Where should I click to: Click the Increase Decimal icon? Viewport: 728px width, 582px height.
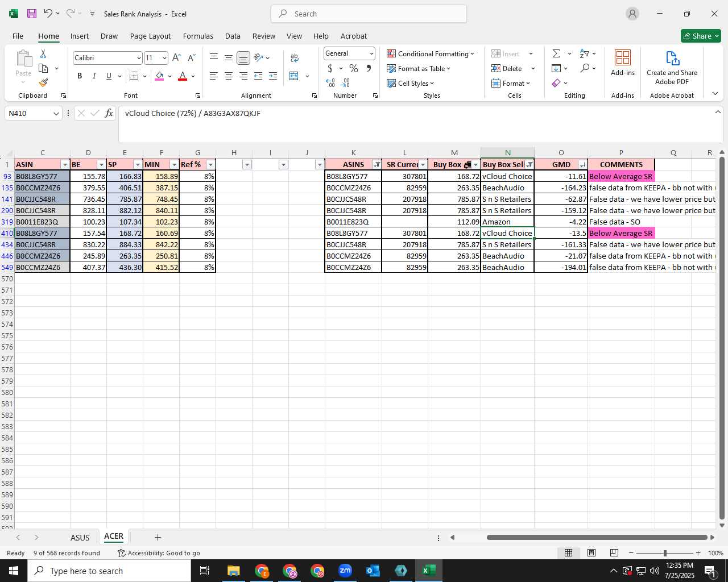point(330,83)
